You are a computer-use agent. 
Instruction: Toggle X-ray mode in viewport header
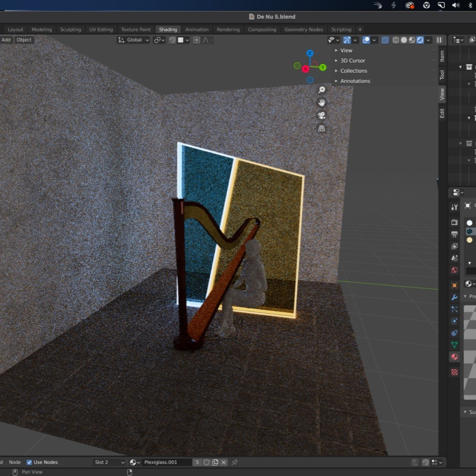[385, 40]
